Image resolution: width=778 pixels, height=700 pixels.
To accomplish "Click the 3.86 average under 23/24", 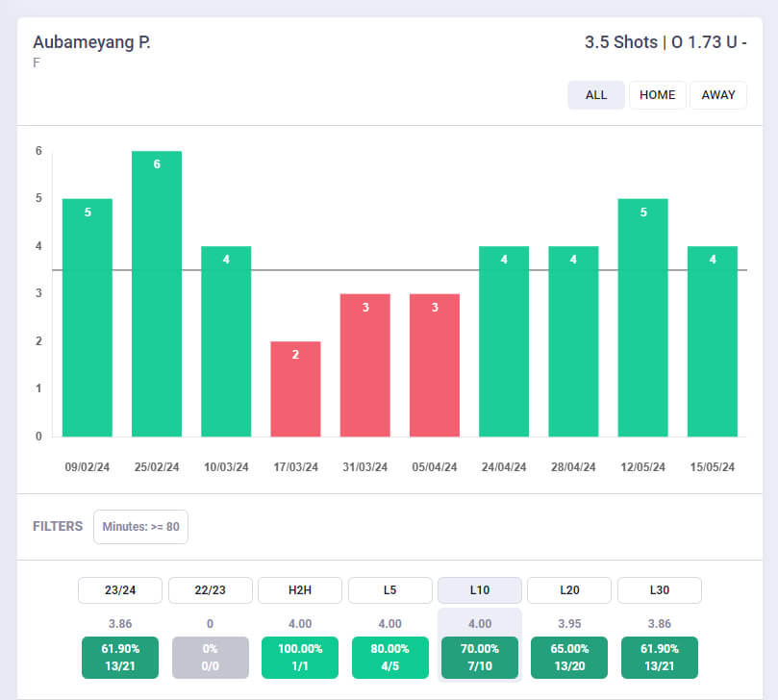I will pos(120,624).
